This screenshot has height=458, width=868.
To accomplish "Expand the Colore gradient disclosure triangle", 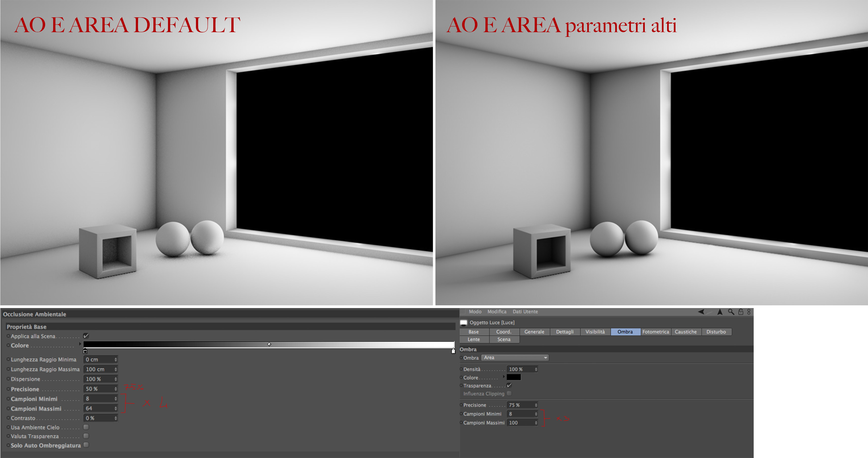I will point(80,344).
